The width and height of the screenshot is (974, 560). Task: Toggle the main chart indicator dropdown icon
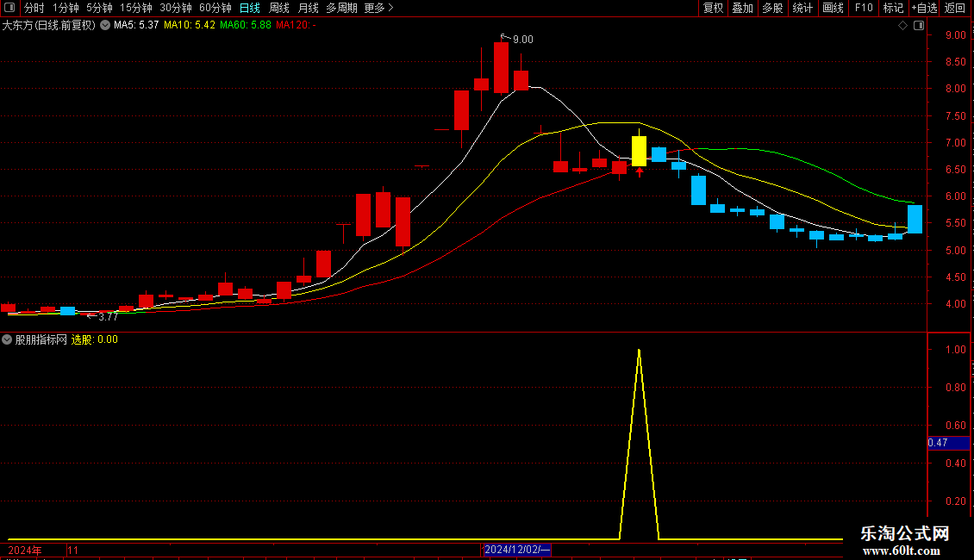(x=105, y=26)
